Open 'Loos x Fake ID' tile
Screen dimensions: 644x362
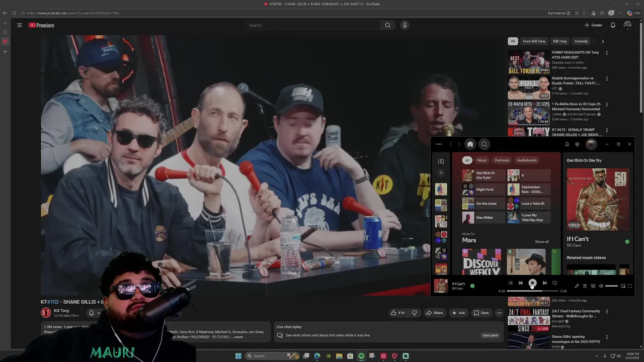[529, 204]
